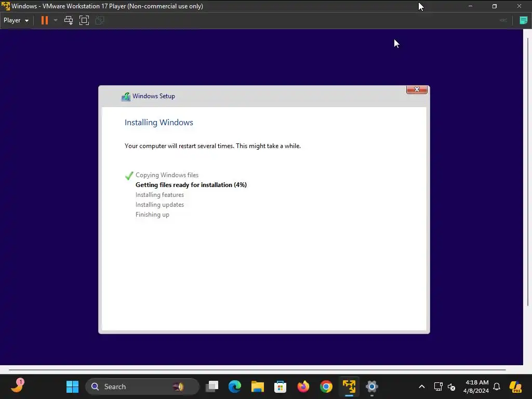Open the VMware notes panel icon

(x=524, y=20)
